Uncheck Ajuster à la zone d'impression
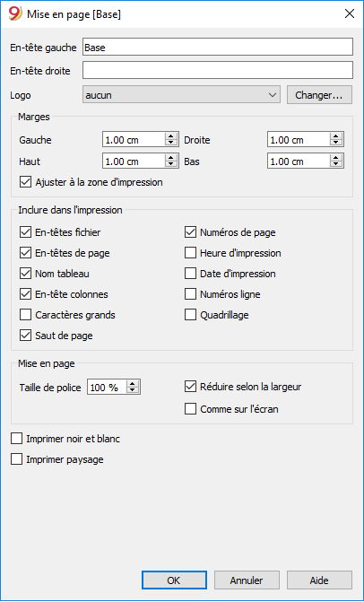 click(25, 182)
